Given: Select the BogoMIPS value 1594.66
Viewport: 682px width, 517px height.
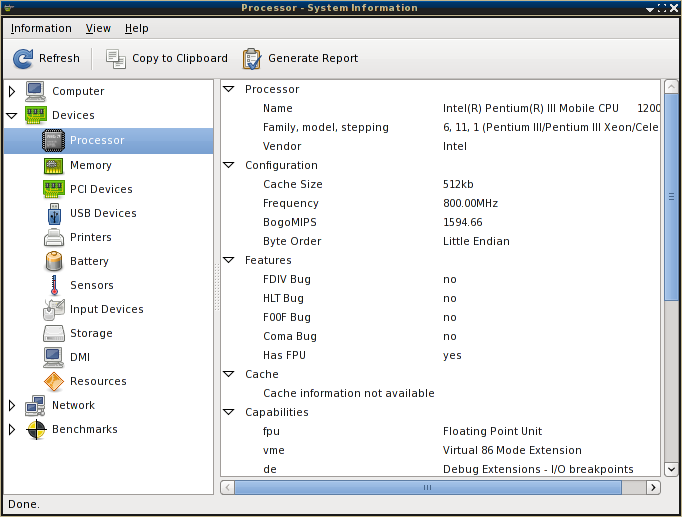Looking at the screenshot, I should [462, 222].
